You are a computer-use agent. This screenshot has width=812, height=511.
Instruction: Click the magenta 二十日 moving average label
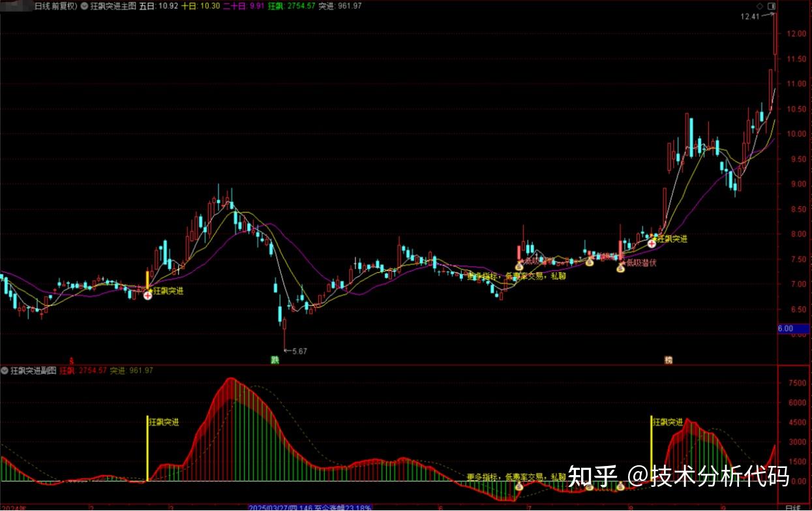(x=244, y=5)
